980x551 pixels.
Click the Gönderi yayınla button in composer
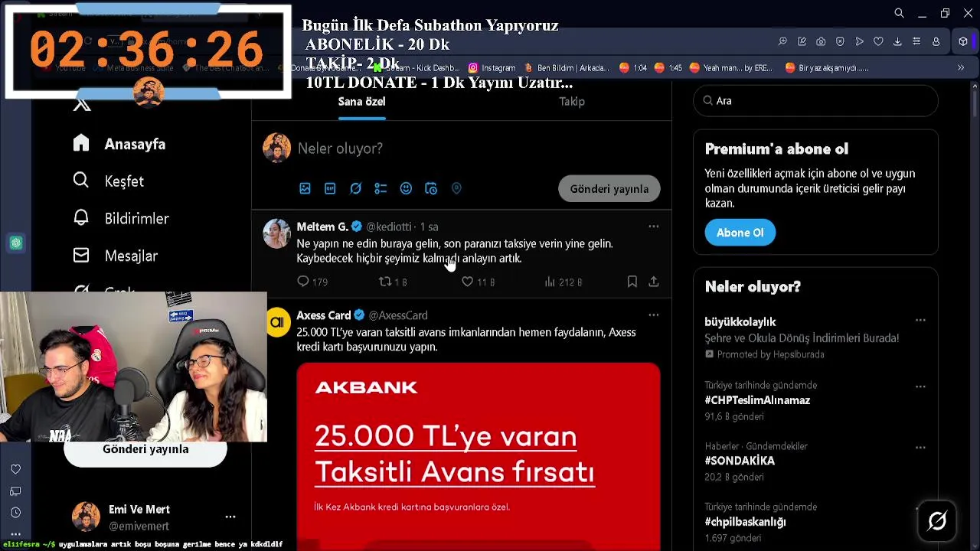(609, 189)
